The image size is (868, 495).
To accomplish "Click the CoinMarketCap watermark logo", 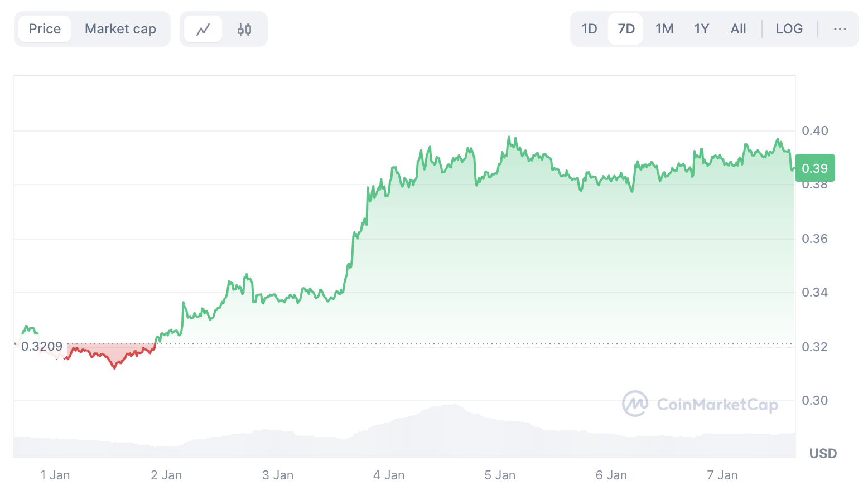I will coord(700,404).
